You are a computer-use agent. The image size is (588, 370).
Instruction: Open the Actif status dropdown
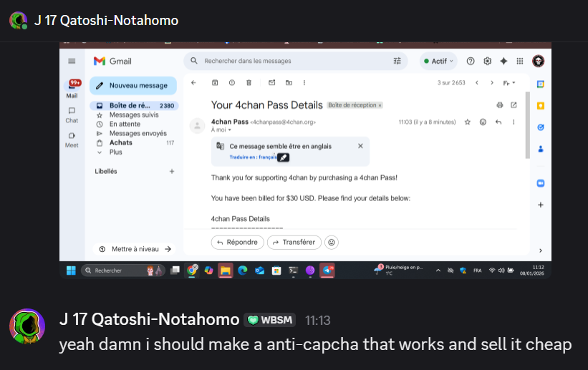click(x=438, y=61)
